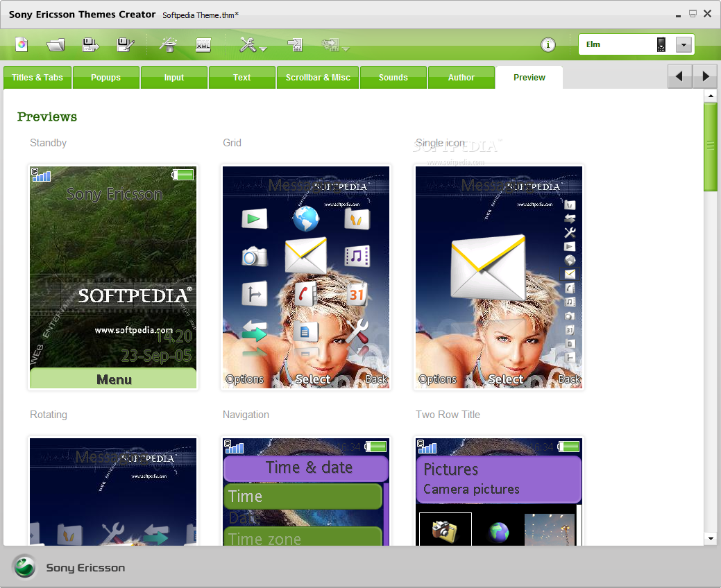This screenshot has width=721, height=588.
Task: Click the phone icon in model selector
Action: point(661,44)
